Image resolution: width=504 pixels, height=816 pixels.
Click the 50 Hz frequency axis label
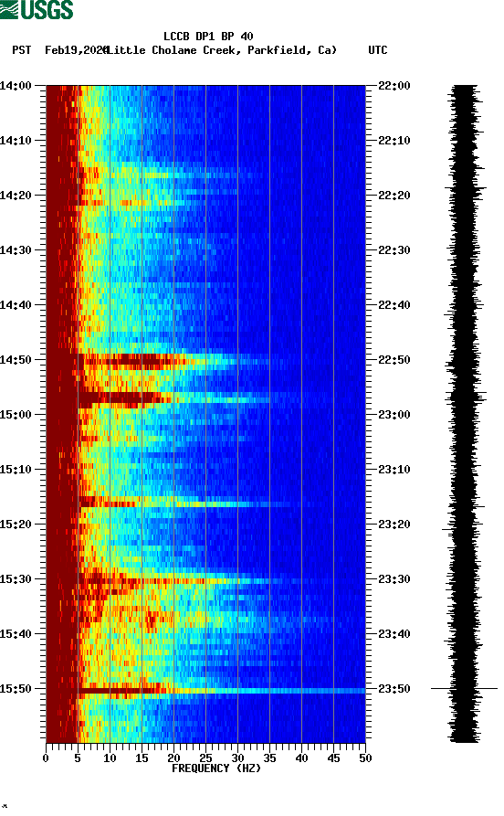click(365, 758)
